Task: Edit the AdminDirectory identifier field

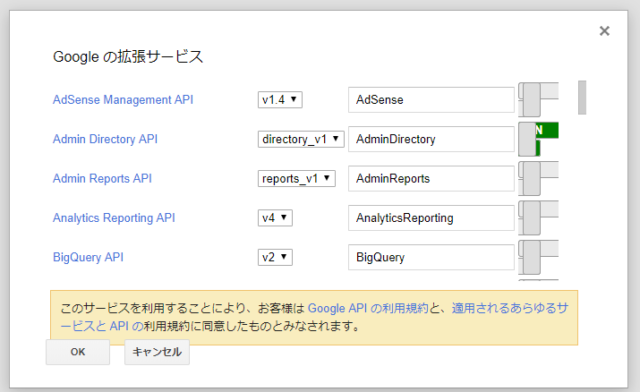Action: (x=431, y=139)
